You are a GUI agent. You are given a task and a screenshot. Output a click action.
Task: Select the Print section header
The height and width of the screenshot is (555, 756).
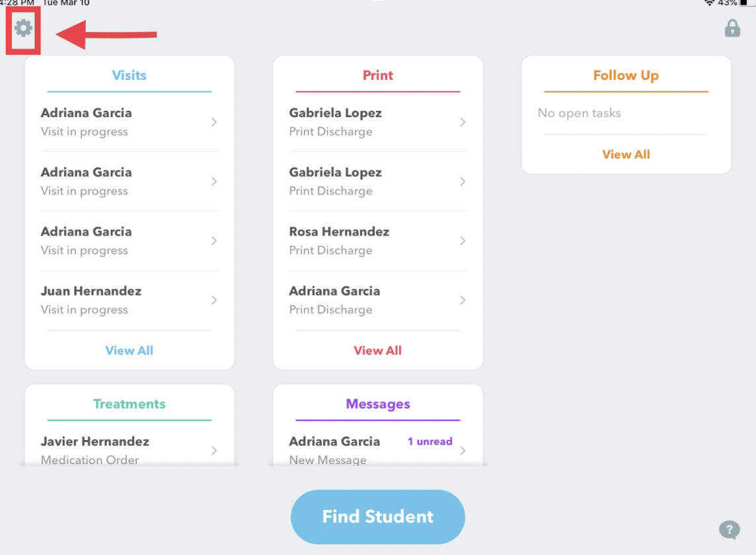pyautogui.click(x=378, y=75)
